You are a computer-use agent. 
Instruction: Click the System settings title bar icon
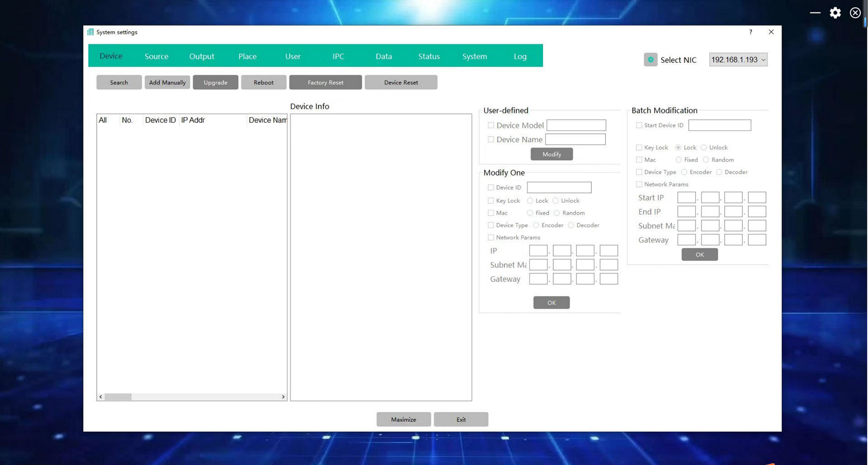click(90, 32)
